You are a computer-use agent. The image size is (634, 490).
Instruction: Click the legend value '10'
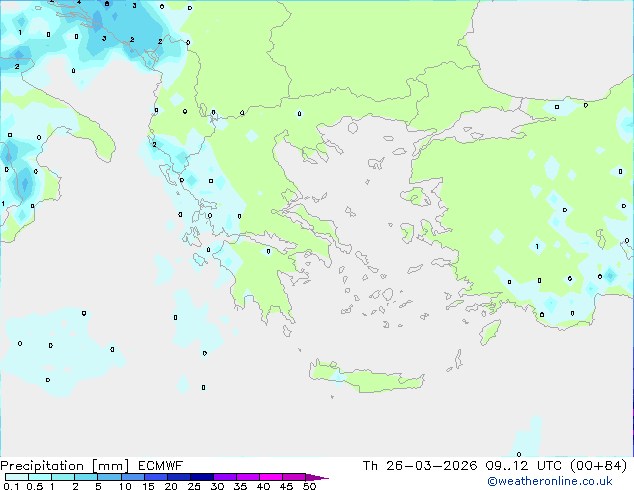click(x=125, y=486)
